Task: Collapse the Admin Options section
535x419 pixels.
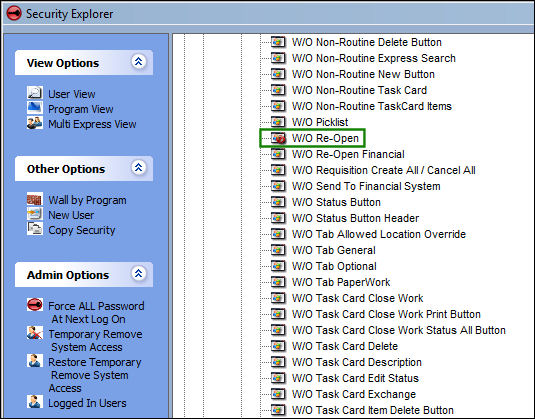Action: [139, 273]
